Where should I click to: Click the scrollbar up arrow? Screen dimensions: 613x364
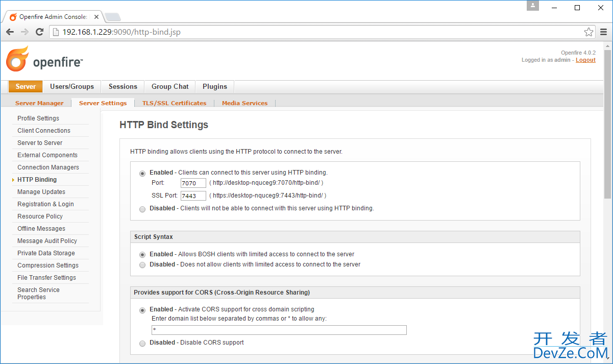(607, 45)
